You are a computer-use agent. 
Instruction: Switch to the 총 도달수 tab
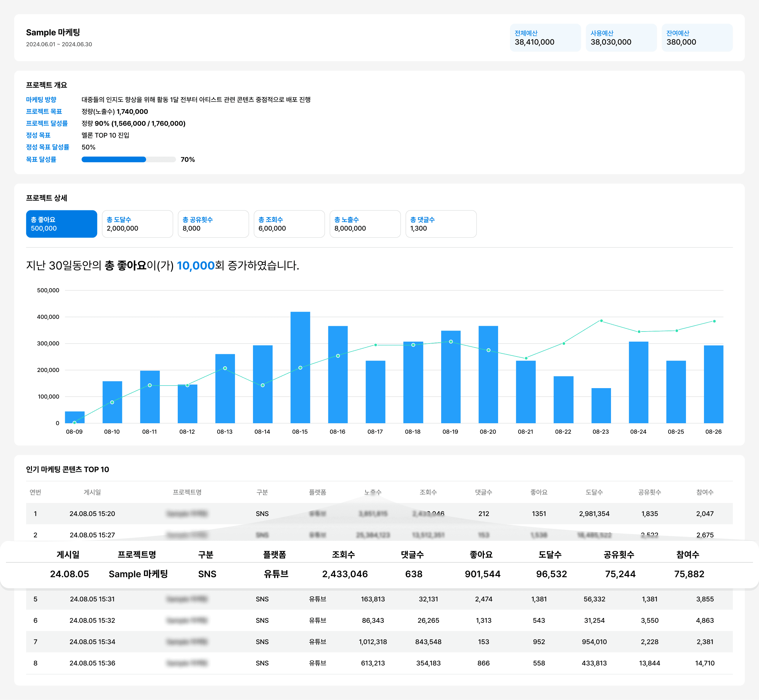tap(137, 224)
